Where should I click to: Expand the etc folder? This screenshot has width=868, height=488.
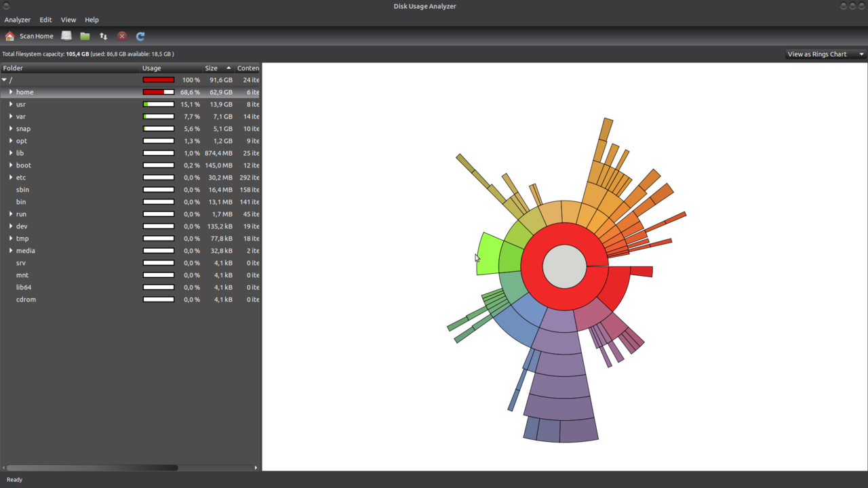click(11, 178)
